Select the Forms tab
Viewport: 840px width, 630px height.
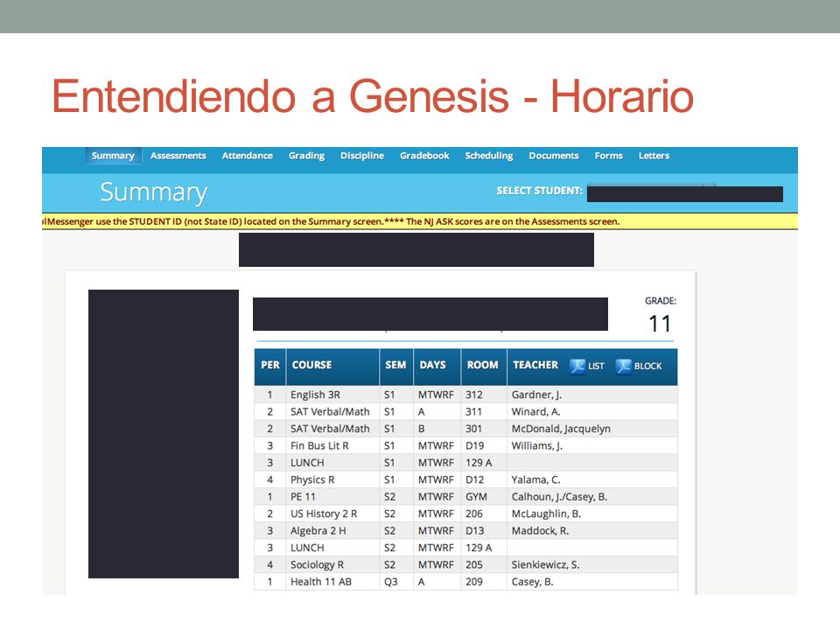click(609, 156)
